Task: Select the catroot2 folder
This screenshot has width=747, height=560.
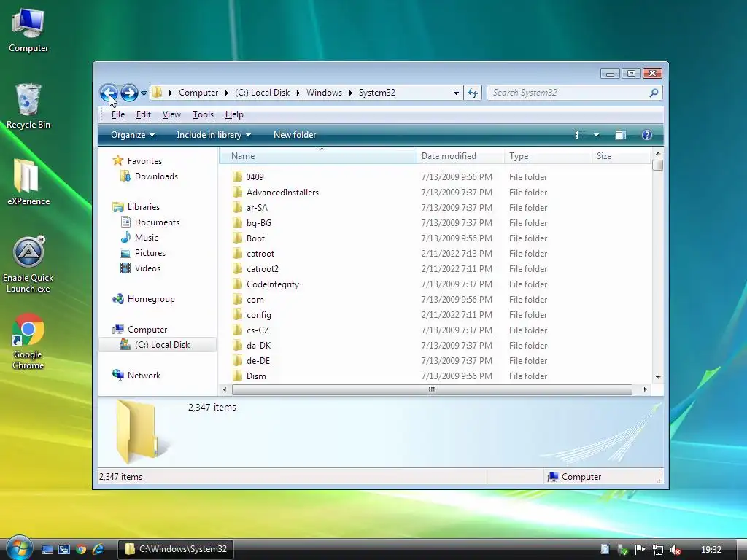Action: coord(262,268)
